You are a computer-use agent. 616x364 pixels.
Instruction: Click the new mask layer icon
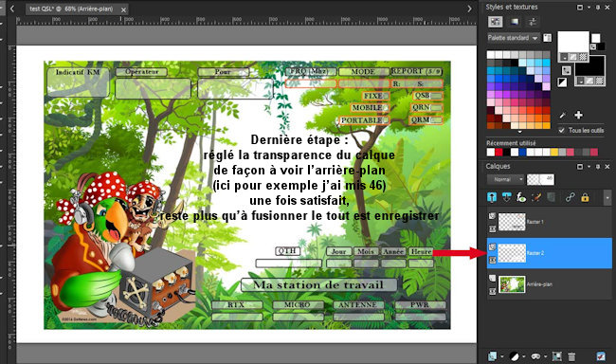(535, 356)
